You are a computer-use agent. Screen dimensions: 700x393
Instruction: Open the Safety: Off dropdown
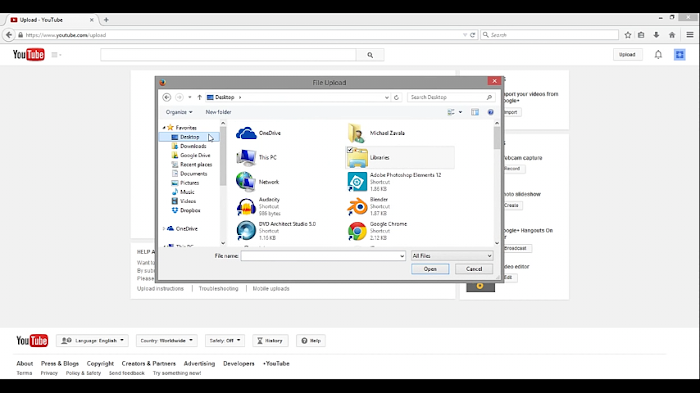tap(225, 341)
